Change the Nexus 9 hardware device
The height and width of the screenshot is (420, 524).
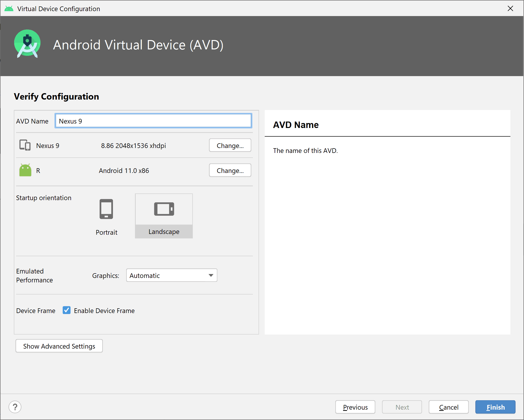click(230, 145)
